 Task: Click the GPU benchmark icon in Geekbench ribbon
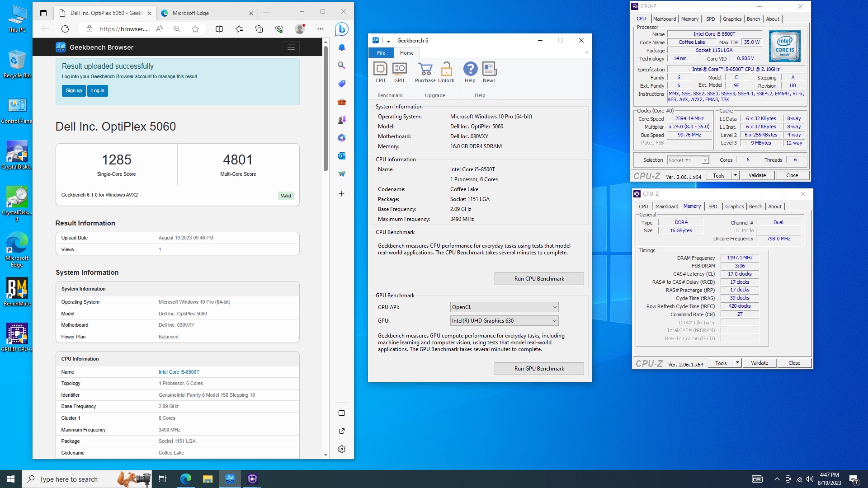[399, 72]
